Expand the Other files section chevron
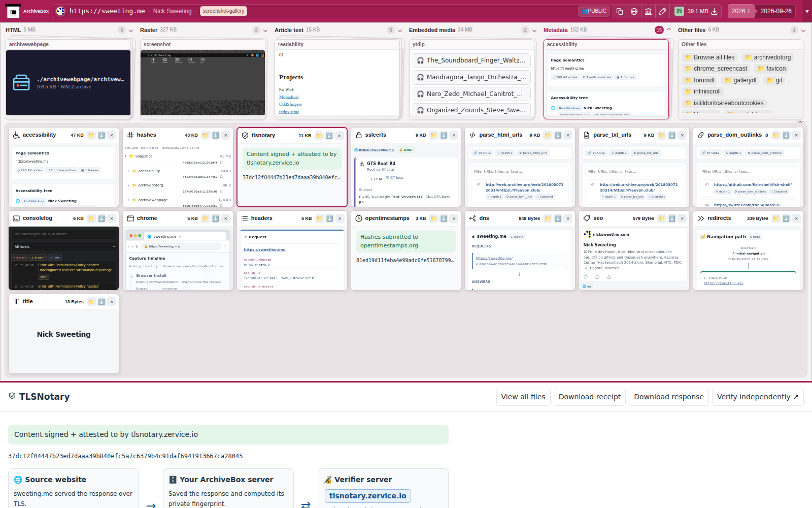Screen dimensions: 812x508 click(x=803, y=30)
